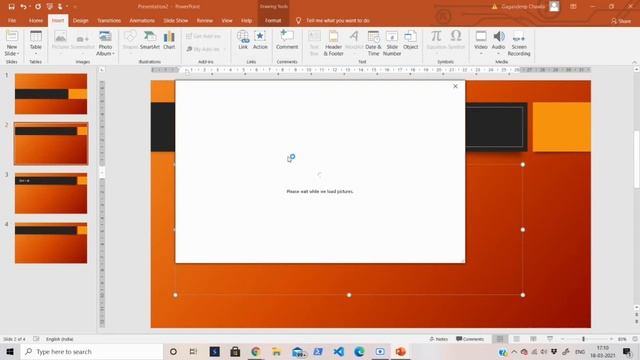Click the Windows Start button

point(10,351)
